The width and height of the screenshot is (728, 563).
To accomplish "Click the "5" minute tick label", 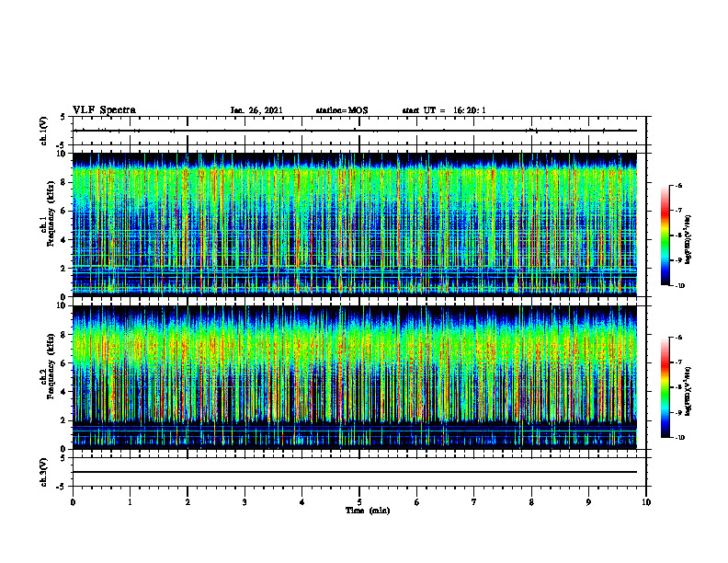I will (359, 502).
